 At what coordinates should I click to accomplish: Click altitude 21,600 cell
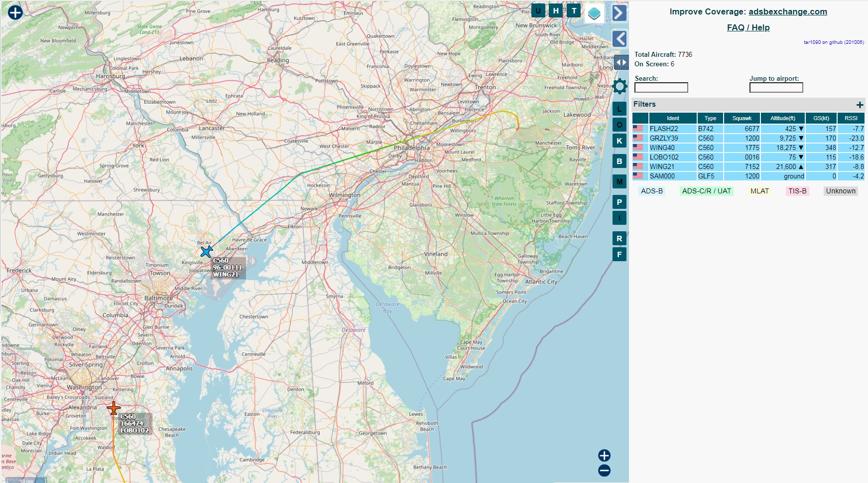pos(783,166)
